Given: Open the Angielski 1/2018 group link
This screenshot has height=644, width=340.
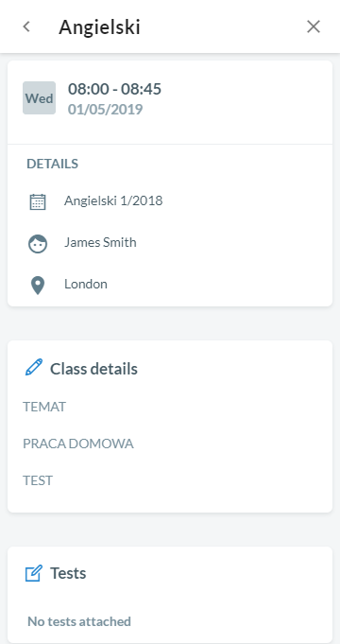Looking at the screenshot, I should pyautogui.click(x=113, y=200).
